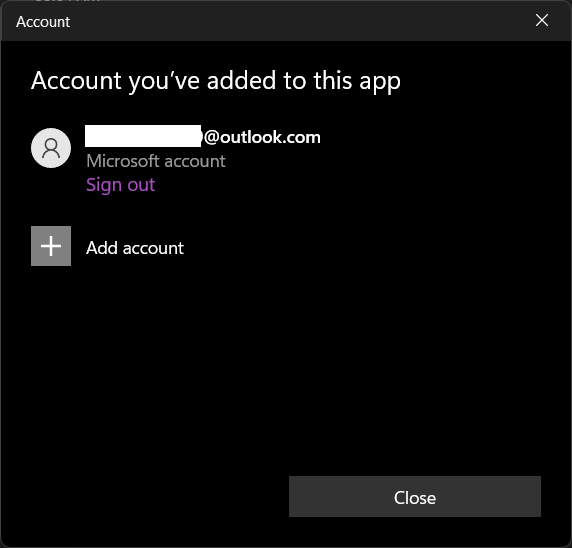Click the plus icon for Add account
This screenshot has width=572, height=548.
tap(51, 246)
